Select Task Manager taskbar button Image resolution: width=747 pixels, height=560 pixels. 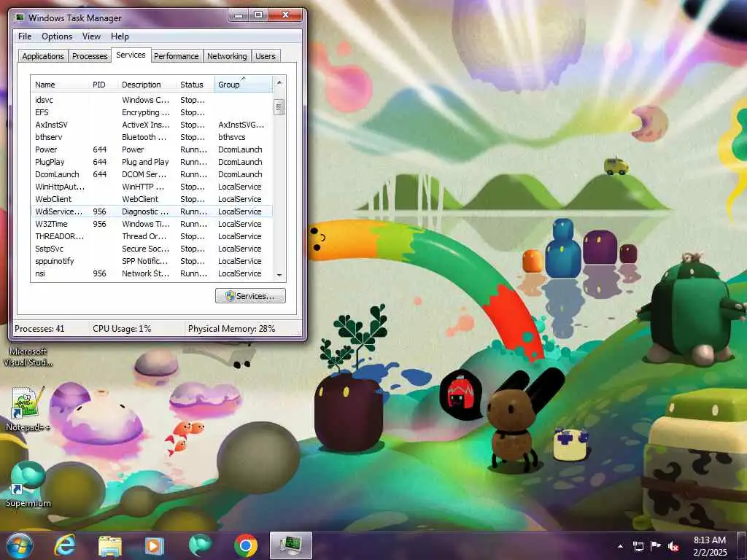tap(290, 545)
